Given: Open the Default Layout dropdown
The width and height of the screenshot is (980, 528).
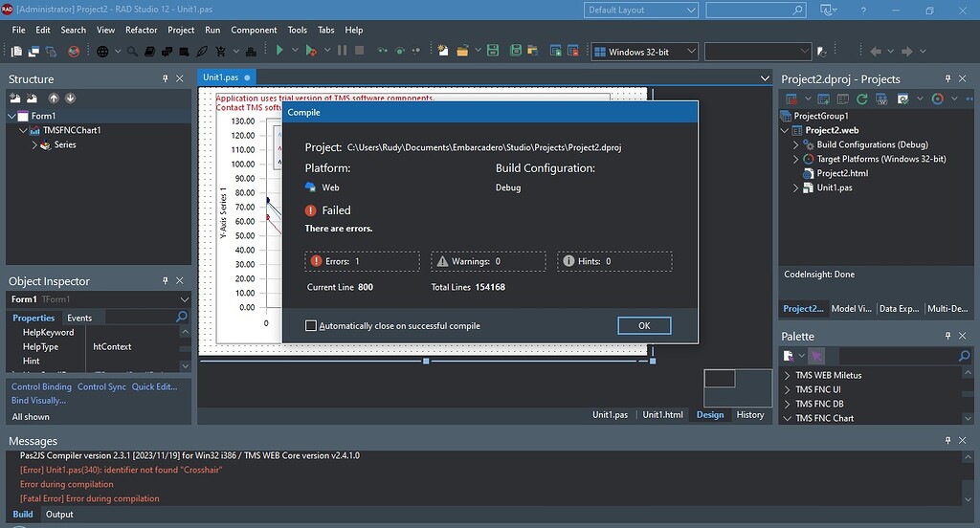Looking at the screenshot, I should [640, 10].
